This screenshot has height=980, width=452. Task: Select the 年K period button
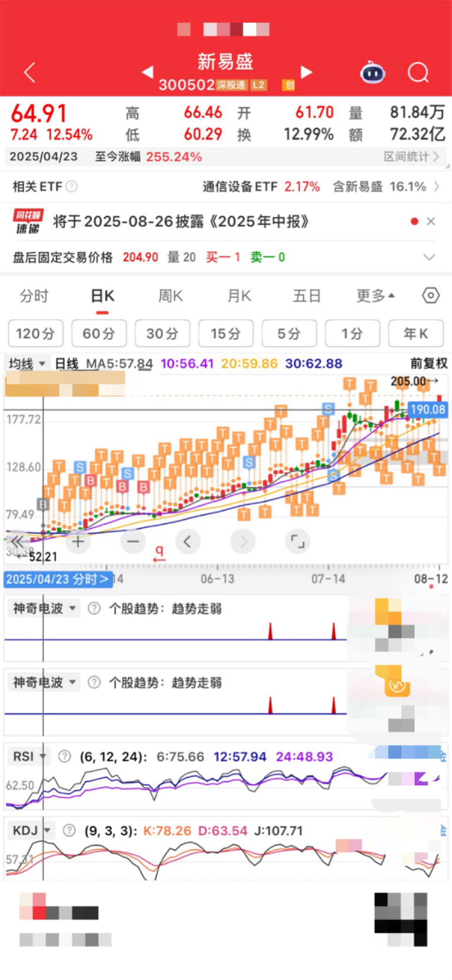click(x=416, y=334)
